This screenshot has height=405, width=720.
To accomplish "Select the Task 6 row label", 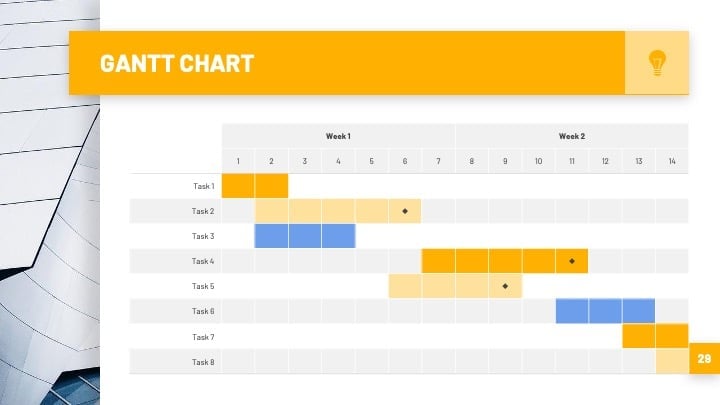I will click(203, 311).
